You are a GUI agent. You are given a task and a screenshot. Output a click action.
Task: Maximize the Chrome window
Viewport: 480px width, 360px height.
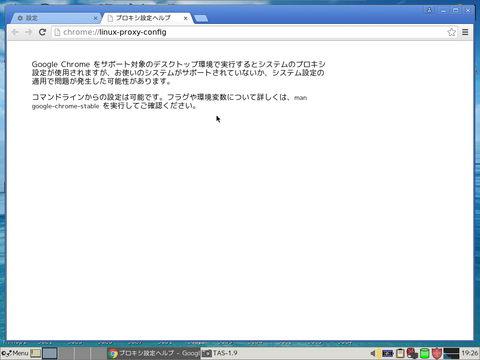coord(456,10)
